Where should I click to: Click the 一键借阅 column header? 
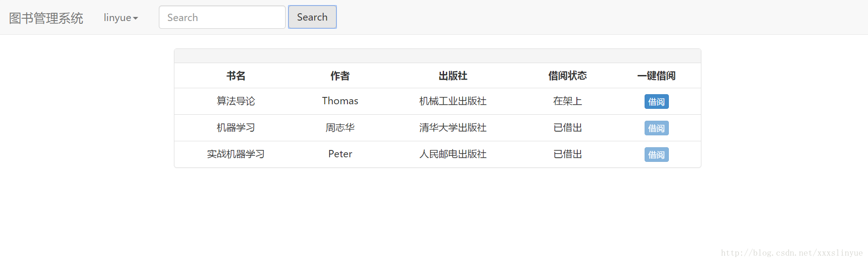[656, 76]
